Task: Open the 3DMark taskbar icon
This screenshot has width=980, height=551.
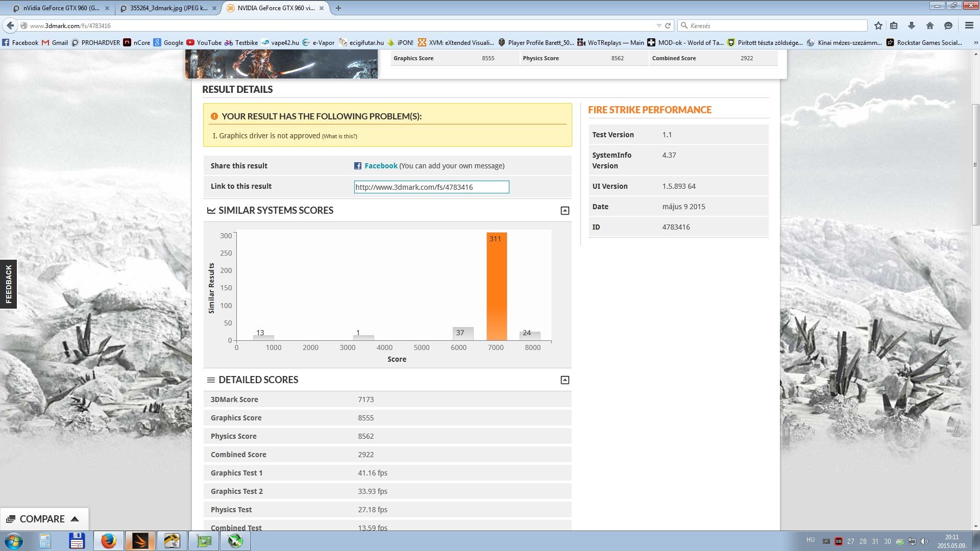Action: point(140,541)
